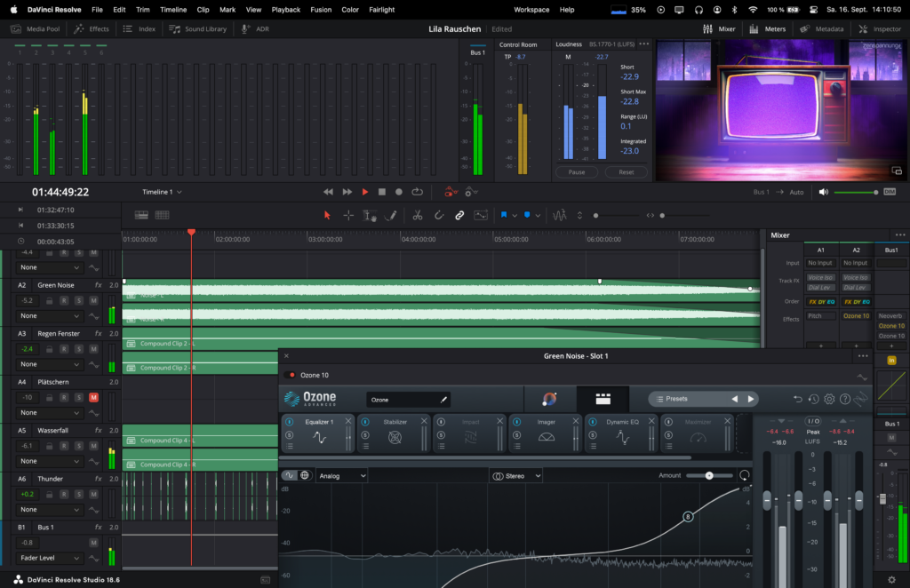Viewport: 910px width, 588px height.
Task: Open the File menu
Action: 98,9
